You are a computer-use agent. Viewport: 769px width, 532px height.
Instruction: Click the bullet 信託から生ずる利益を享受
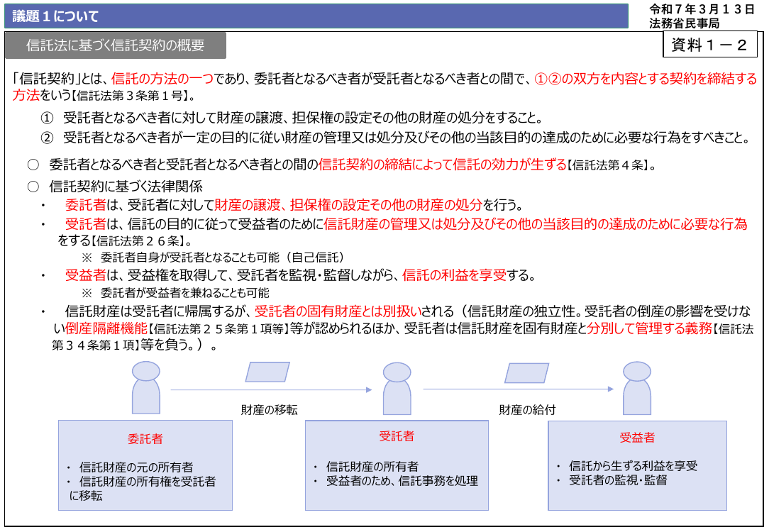pyautogui.click(x=627, y=466)
